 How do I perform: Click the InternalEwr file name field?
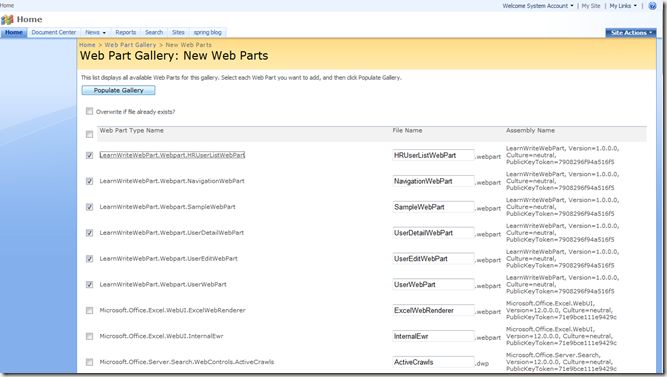coord(433,336)
